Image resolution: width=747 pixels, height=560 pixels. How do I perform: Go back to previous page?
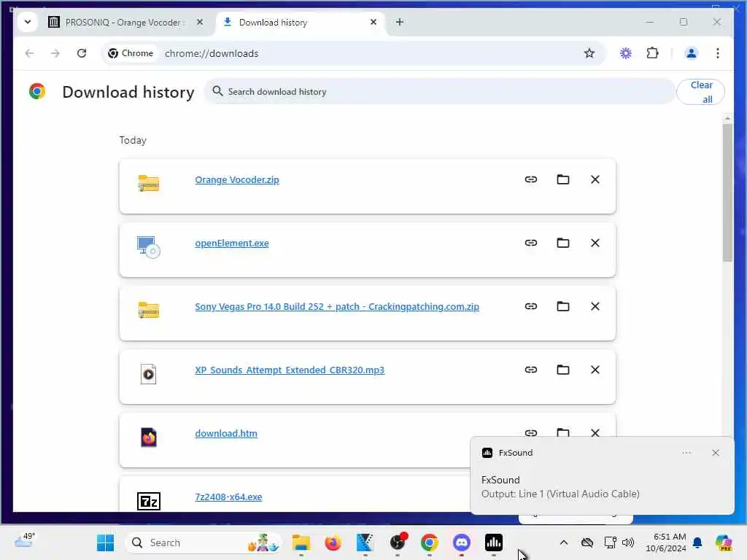pyautogui.click(x=29, y=53)
